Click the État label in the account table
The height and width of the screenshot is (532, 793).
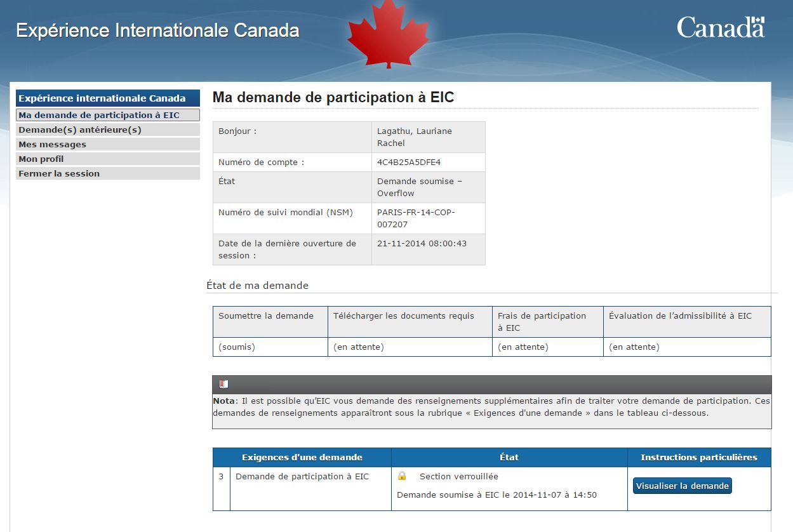pyautogui.click(x=227, y=181)
